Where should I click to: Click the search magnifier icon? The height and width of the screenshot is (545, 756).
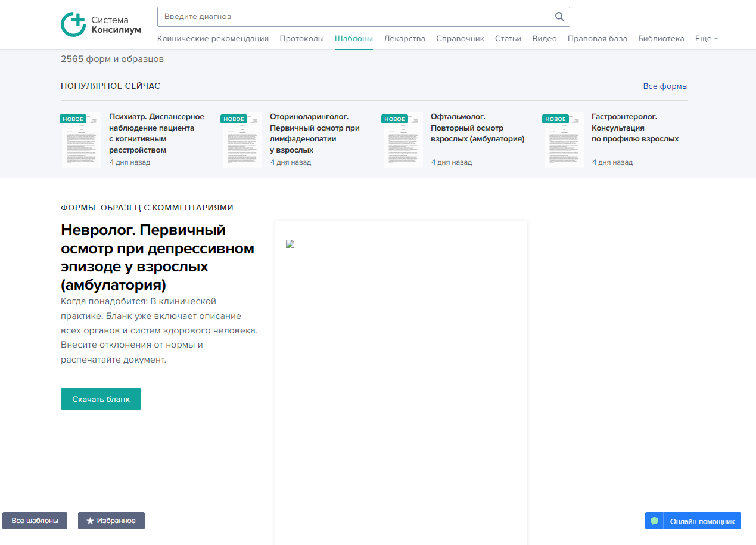pyautogui.click(x=559, y=17)
